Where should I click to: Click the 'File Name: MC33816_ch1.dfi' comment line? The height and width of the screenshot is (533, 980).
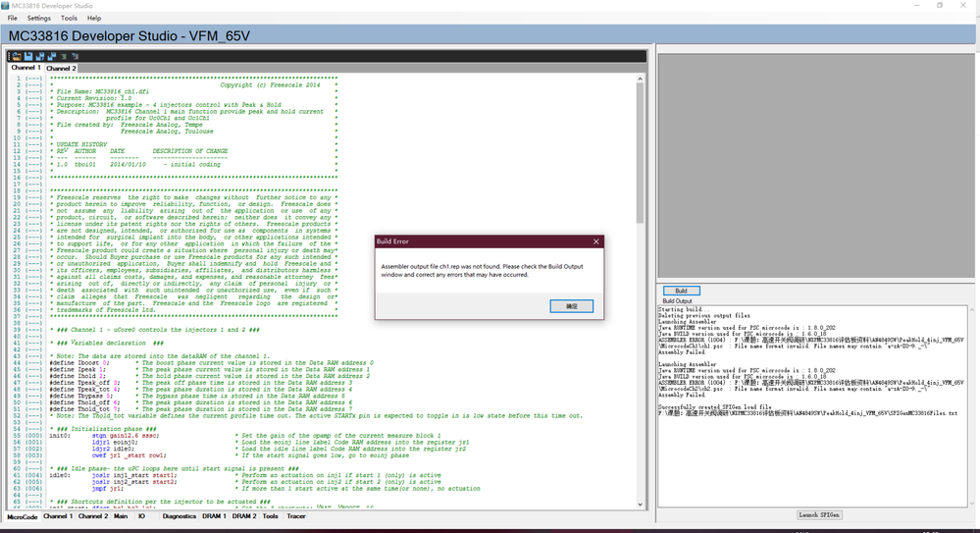pos(102,92)
